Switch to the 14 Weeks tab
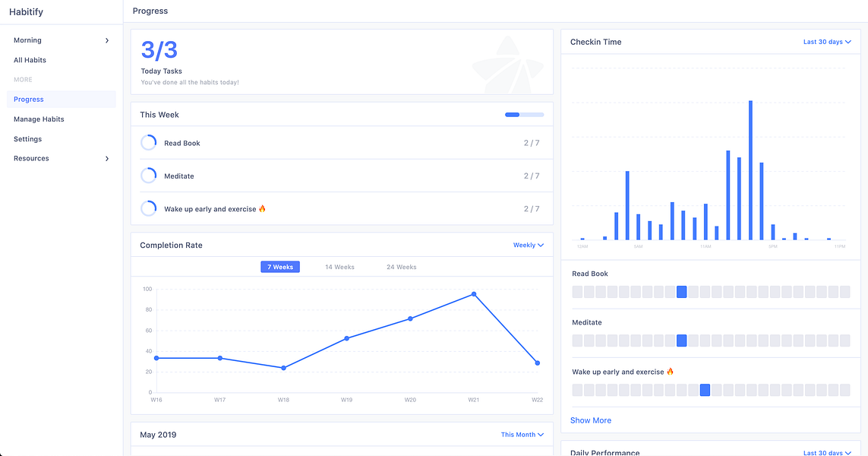Screen dimensions: 868x456 [339, 267]
